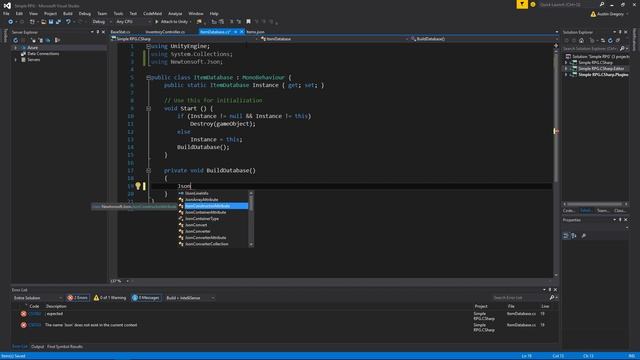Screen dimensions: 640x360
Task: Collapse the using directives outline
Action: pyautogui.click(x=149, y=46)
